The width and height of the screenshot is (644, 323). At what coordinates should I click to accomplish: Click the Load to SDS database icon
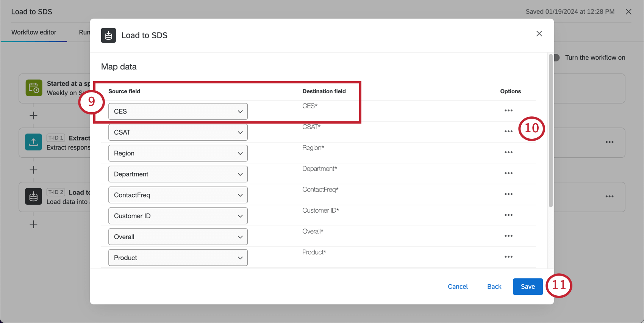108,35
